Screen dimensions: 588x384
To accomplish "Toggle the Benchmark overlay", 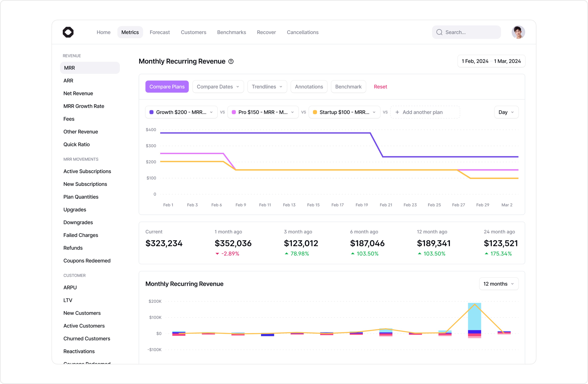I will point(348,87).
